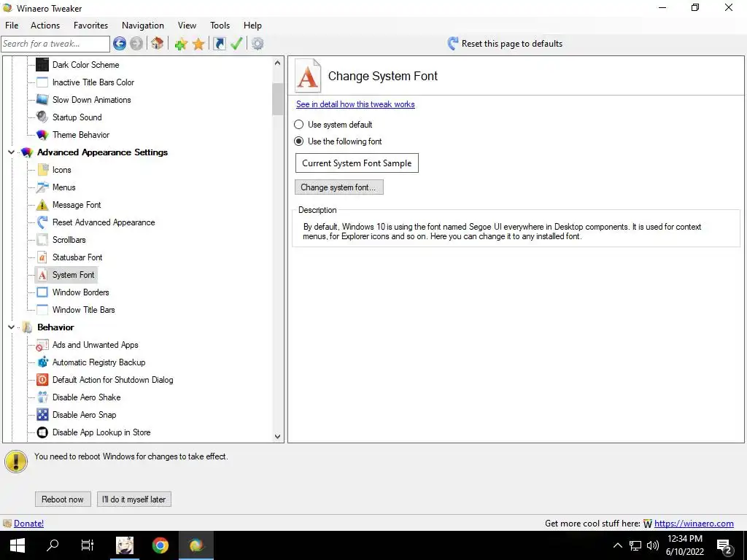Open favorites gold star icon
This screenshot has width=747, height=560.
coord(198,44)
